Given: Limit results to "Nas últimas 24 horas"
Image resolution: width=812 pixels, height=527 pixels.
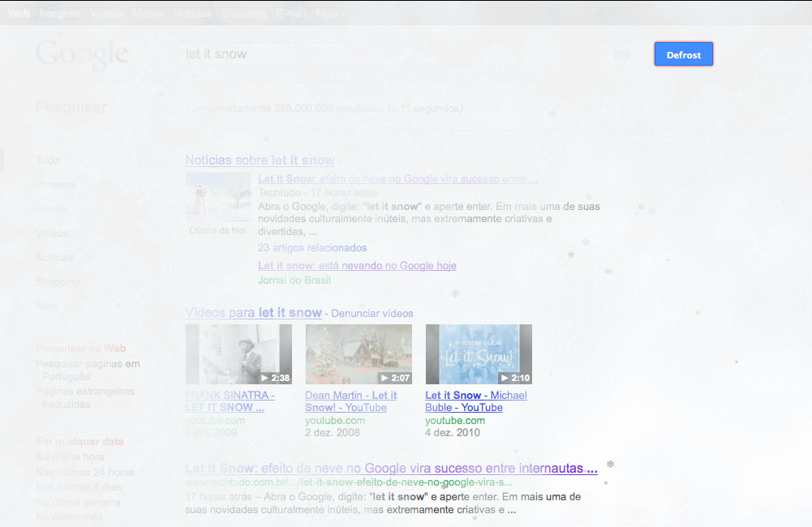Looking at the screenshot, I should click(x=85, y=472).
